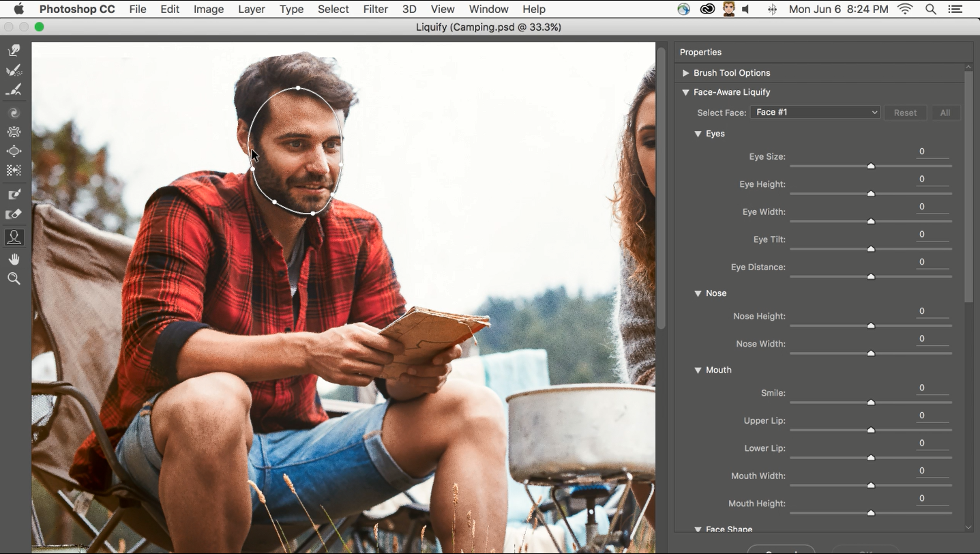Image resolution: width=980 pixels, height=554 pixels.
Task: Select the Forward Warp tool
Action: pos(14,50)
